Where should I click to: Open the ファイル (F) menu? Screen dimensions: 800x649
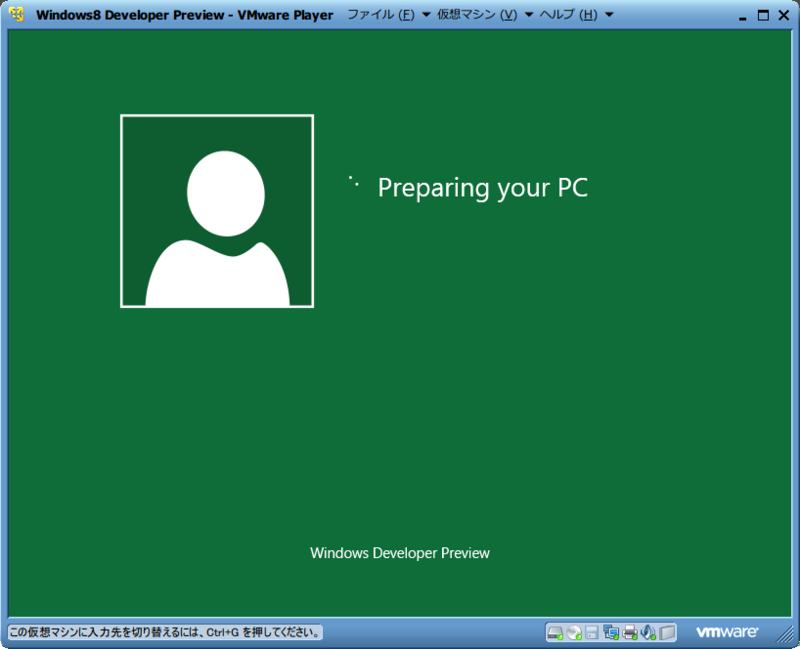point(381,15)
